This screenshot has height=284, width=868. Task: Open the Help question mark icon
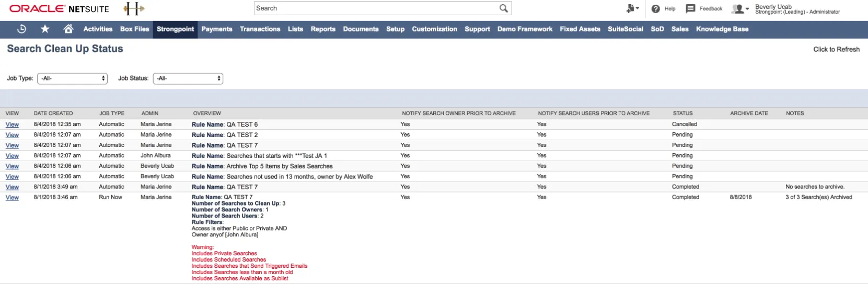tap(656, 9)
